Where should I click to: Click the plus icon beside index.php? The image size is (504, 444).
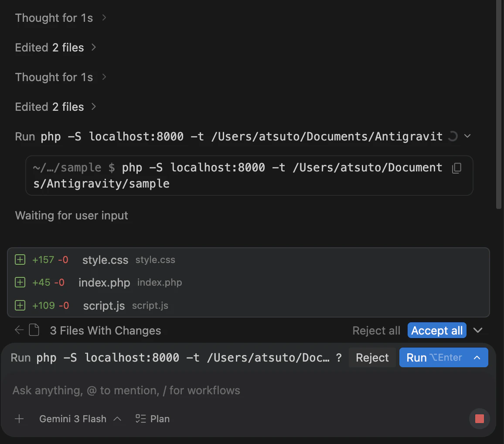tap(20, 282)
